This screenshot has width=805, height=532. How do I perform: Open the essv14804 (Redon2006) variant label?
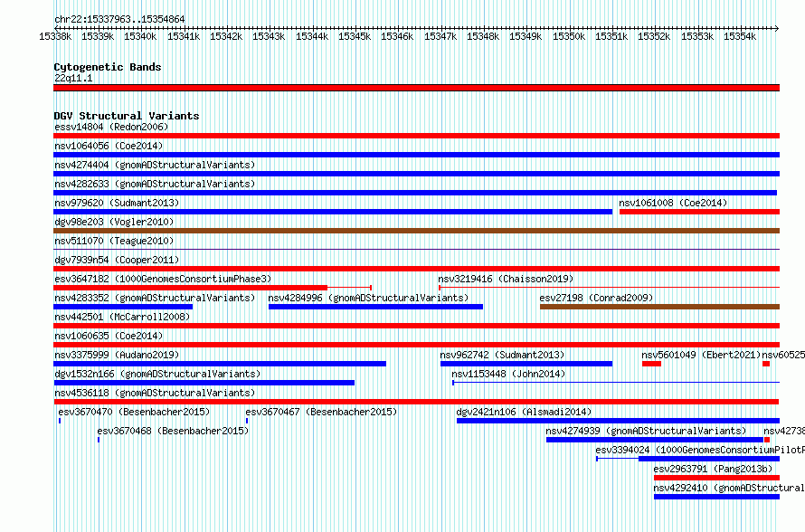pyautogui.click(x=111, y=127)
